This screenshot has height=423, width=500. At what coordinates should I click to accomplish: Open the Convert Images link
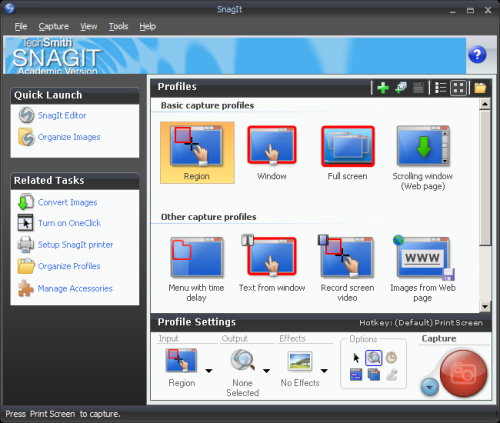pyautogui.click(x=68, y=202)
